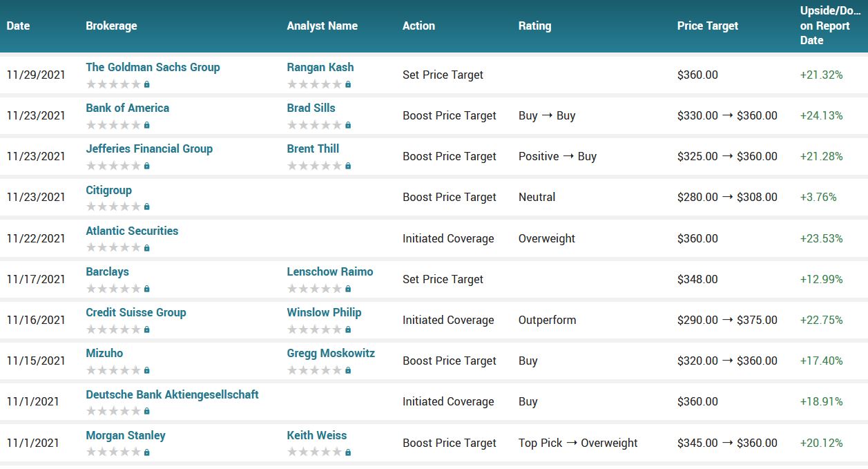
Task: Click star rating under Citigroup
Action: (x=113, y=207)
